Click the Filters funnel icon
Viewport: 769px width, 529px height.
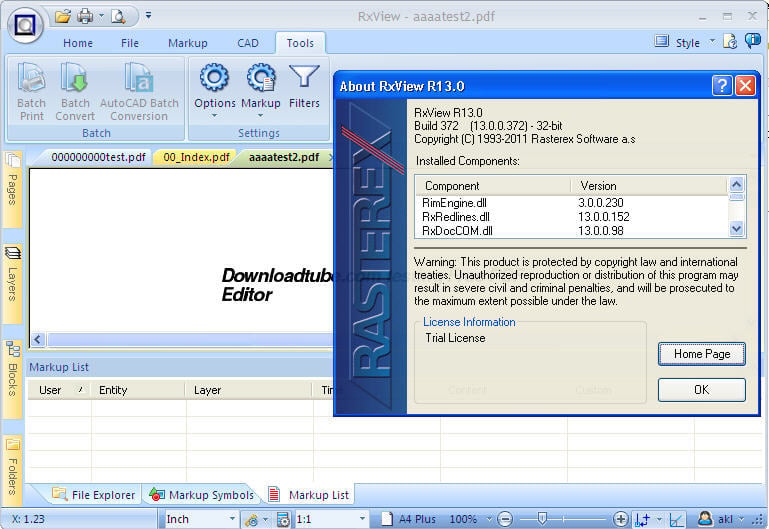tap(304, 77)
